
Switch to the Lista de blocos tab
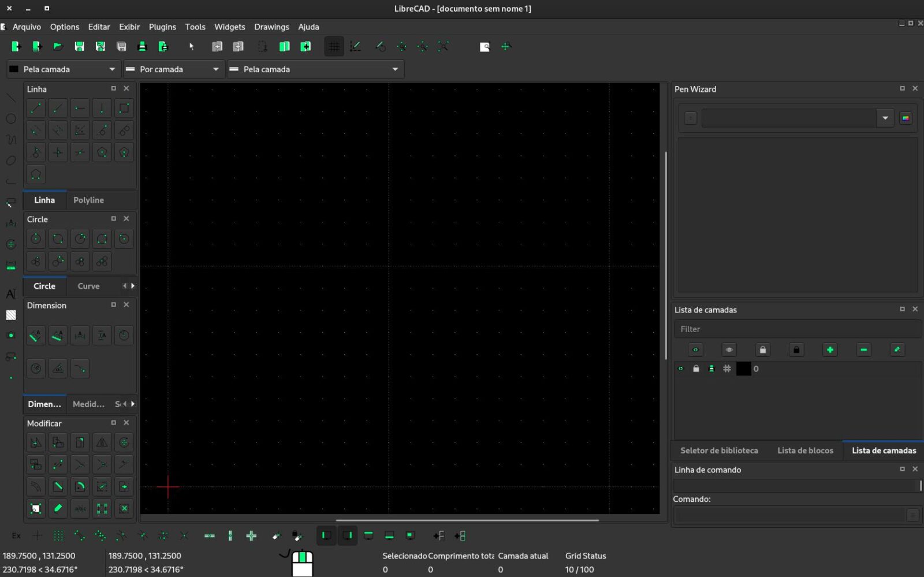[x=805, y=451]
